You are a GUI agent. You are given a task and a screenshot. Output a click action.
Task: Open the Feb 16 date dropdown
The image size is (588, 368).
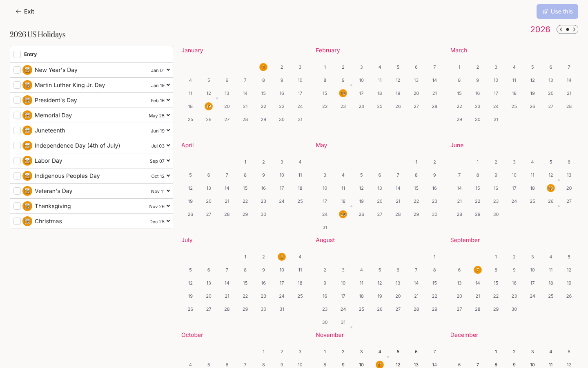[x=160, y=100]
